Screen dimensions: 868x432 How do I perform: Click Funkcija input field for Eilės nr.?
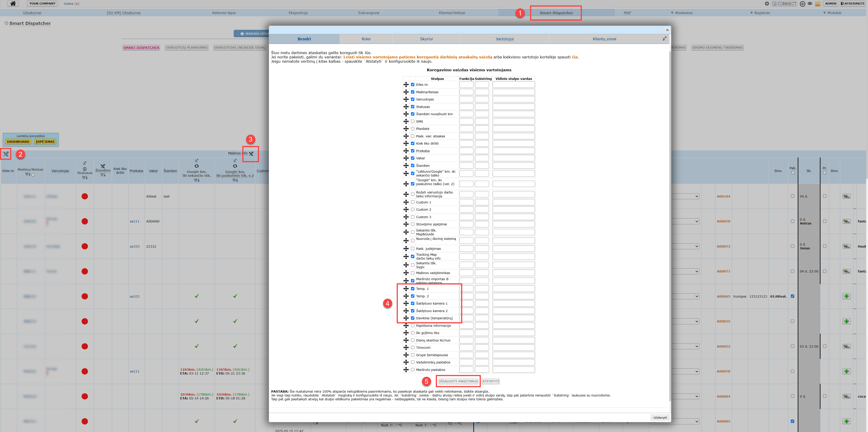466,85
